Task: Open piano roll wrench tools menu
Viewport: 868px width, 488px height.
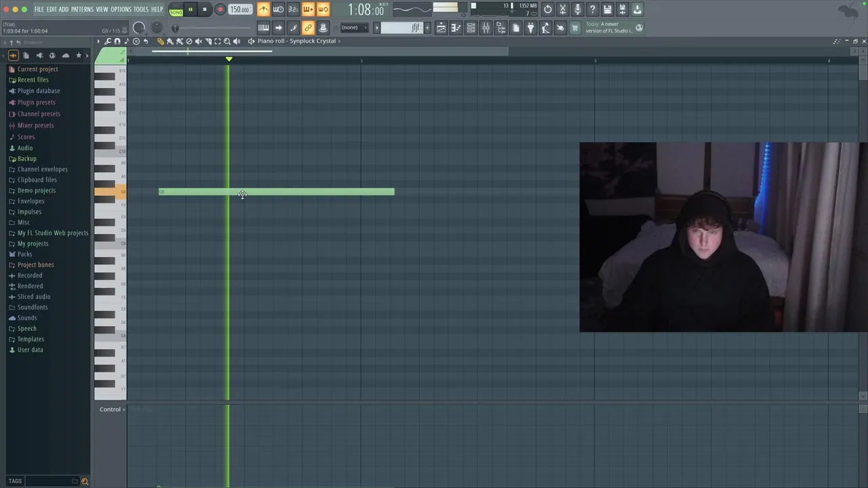Action: [107, 41]
